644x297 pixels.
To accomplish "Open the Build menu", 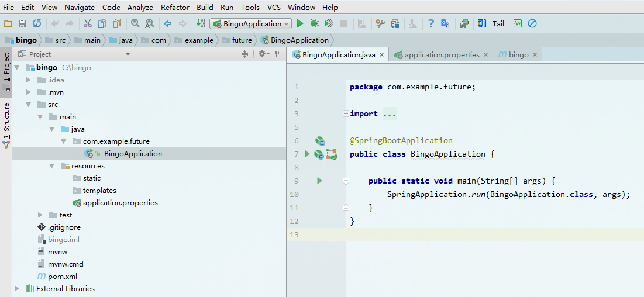I will click(205, 8).
